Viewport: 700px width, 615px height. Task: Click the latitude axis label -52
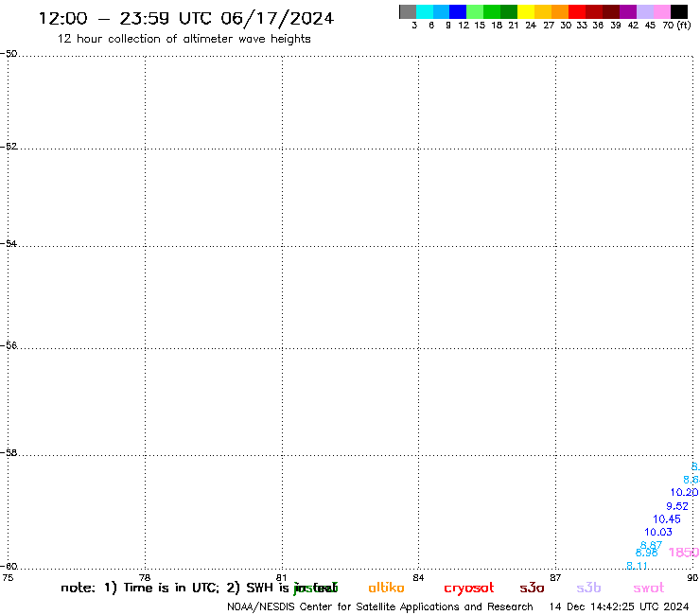point(9,146)
